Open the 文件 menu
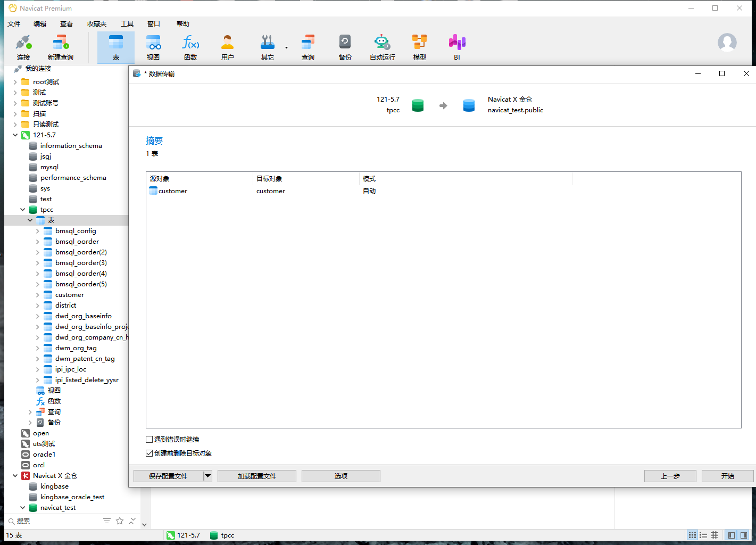Screen dimensions: 756x545 point(14,24)
